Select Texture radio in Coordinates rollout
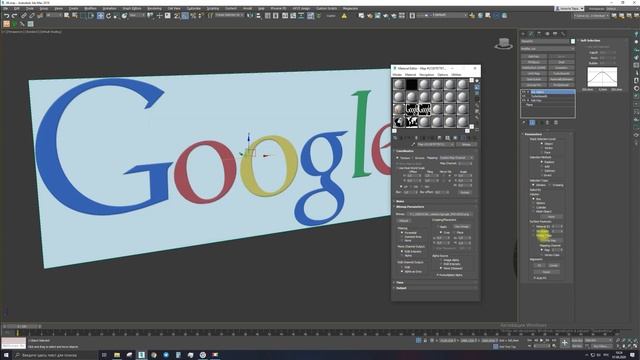 point(398,158)
